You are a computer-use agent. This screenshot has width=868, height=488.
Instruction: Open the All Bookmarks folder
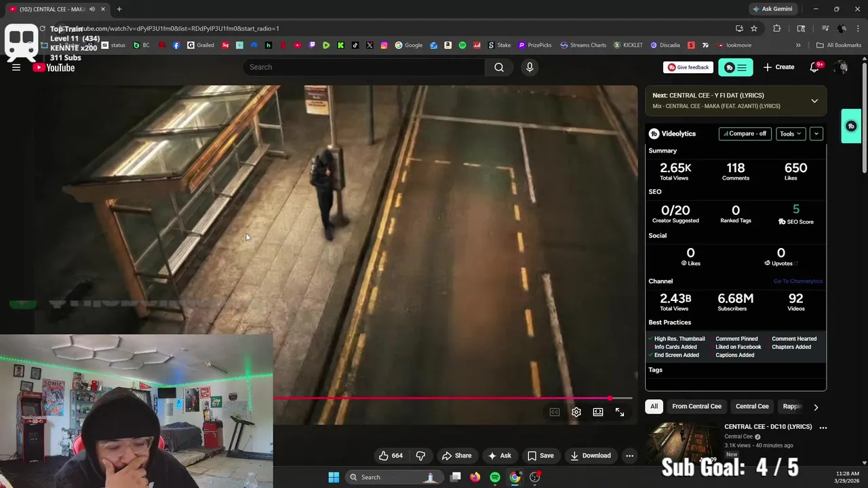pyautogui.click(x=839, y=45)
